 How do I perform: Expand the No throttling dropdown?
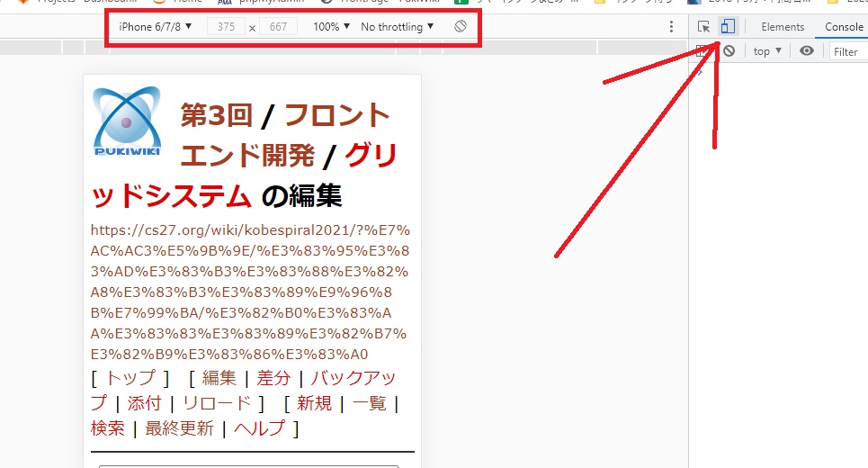[x=397, y=27]
